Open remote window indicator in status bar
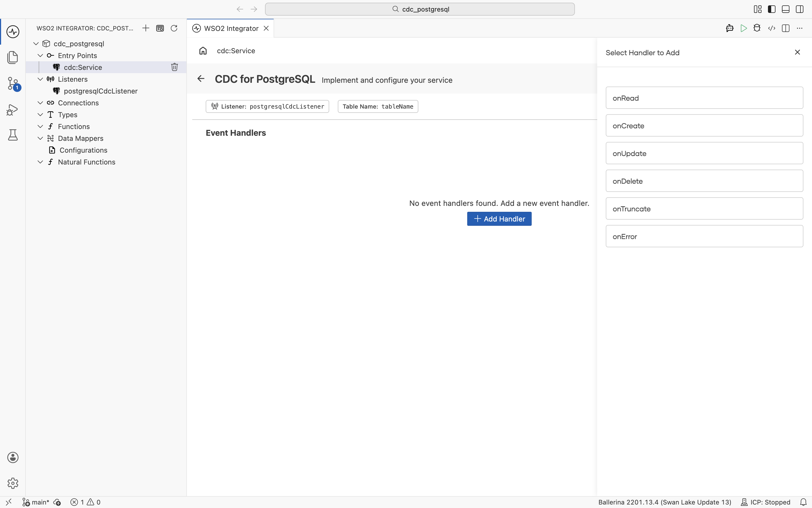The image size is (812, 508). pyautogui.click(x=9, y=502)
